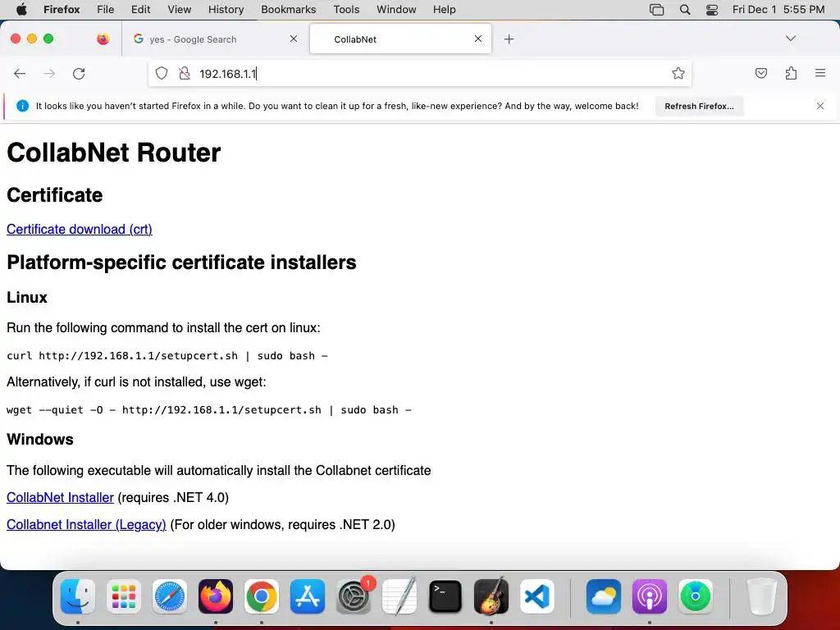Image resolution: width=840 pixels, height=630 pixels.
Task: Open the Firefox hamburger menu
Action: [x=820, y=73]
